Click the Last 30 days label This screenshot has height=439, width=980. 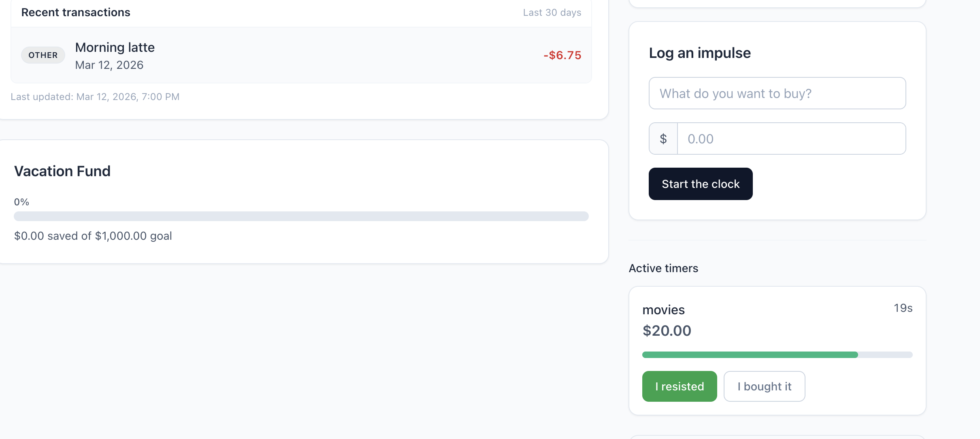(x=552, y=13)
